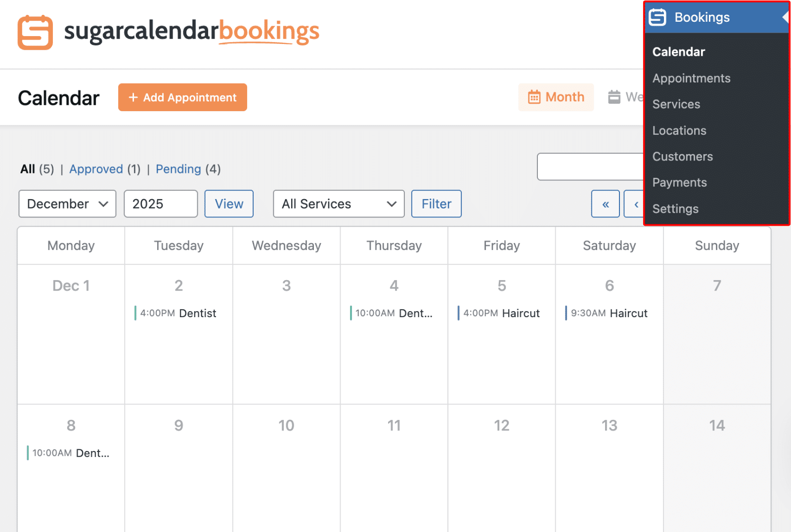Click the Sugar Calendar Bookings logo icon
791x532 pixels.
34,32
